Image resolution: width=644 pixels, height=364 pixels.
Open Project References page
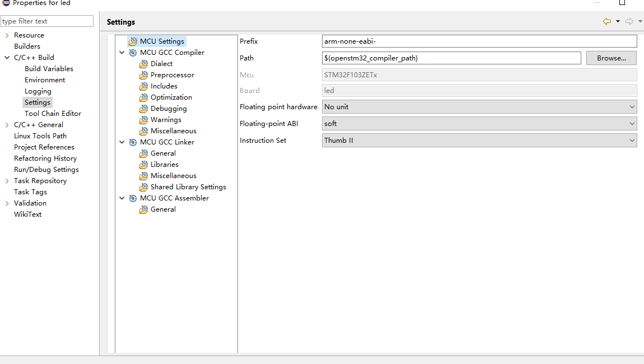(x=44, y=147)
